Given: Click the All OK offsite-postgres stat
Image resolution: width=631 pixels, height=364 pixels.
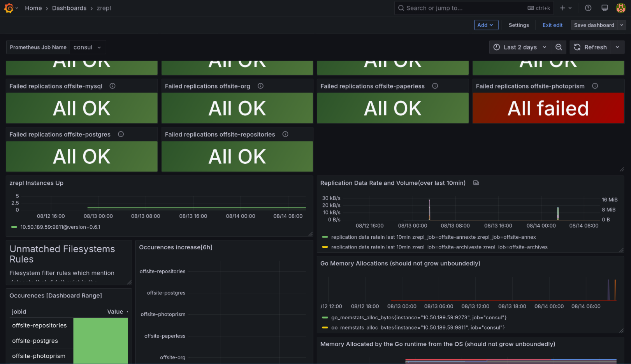Looking at the screenshot, I should [82, 156].
